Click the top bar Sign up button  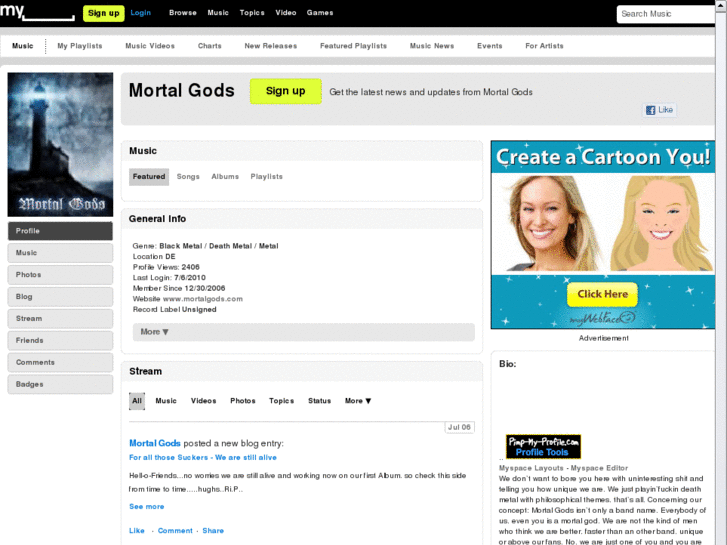(103, 13)
